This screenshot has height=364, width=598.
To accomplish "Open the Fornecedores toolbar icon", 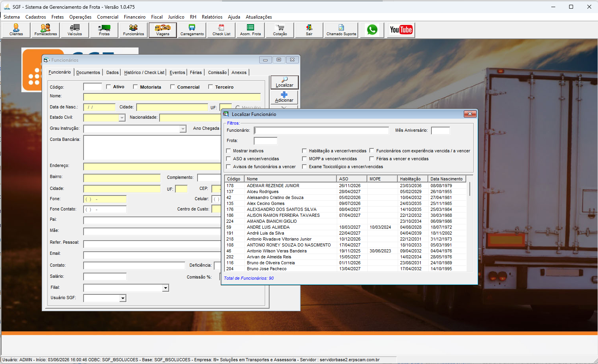I will click(x=46, y=30).
